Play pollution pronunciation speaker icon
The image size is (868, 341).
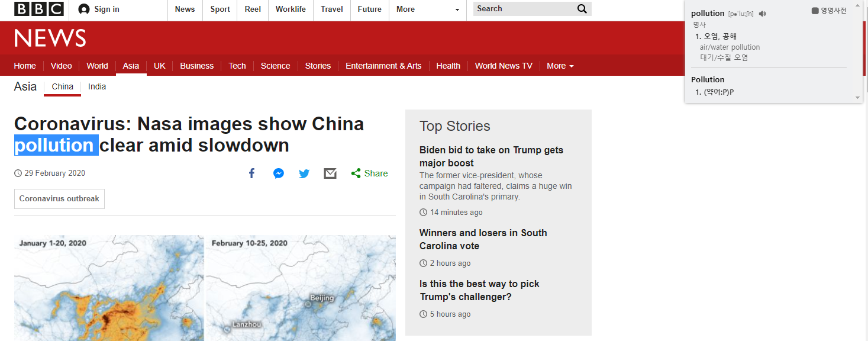click(763, 14)
